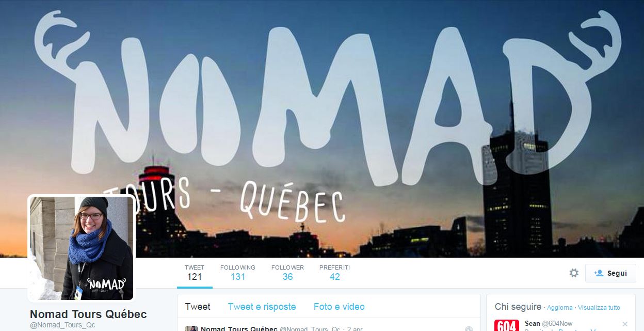Viewport: 644px width, 331px height.
Task: Click the @Nomad_Tours_Qc handle
Action: tap(62, 325)
